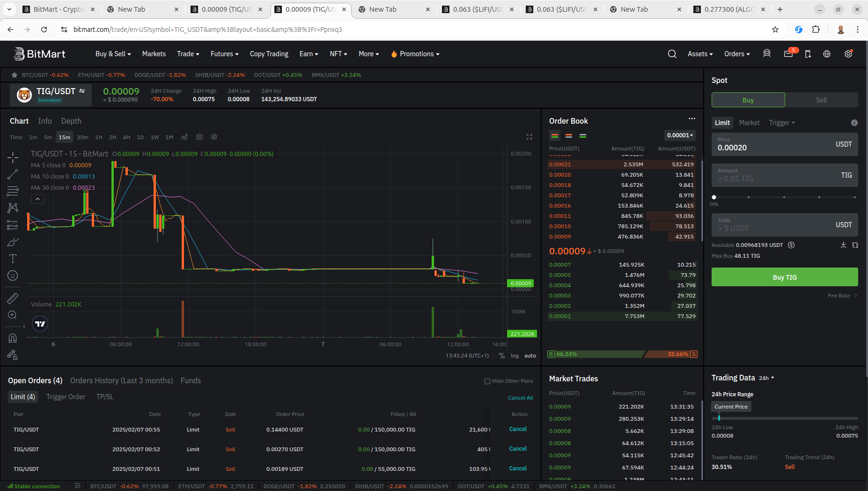Select the patterns drawing tool
Screen dimensions: 868x491
13,208
